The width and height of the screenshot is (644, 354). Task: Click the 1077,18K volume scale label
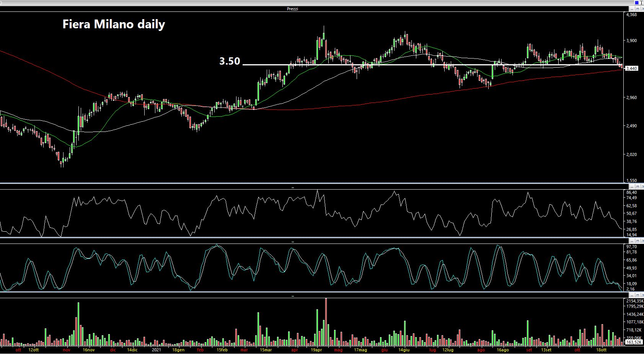634,322
